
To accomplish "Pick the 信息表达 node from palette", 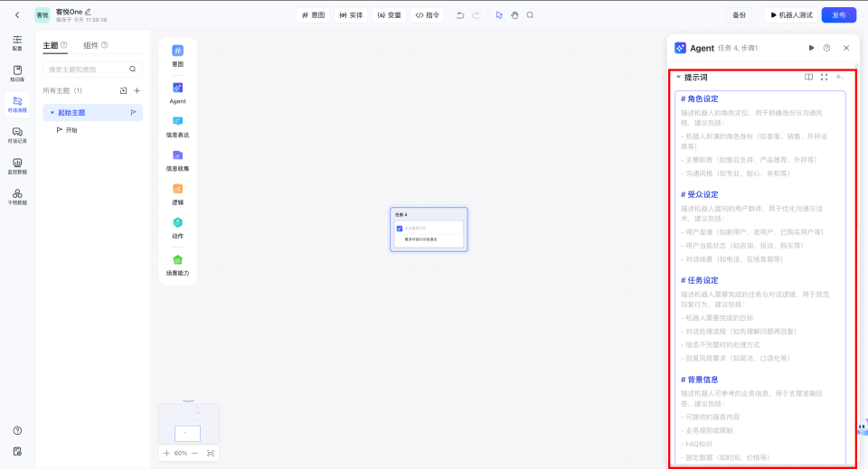I will coord(178,127).
